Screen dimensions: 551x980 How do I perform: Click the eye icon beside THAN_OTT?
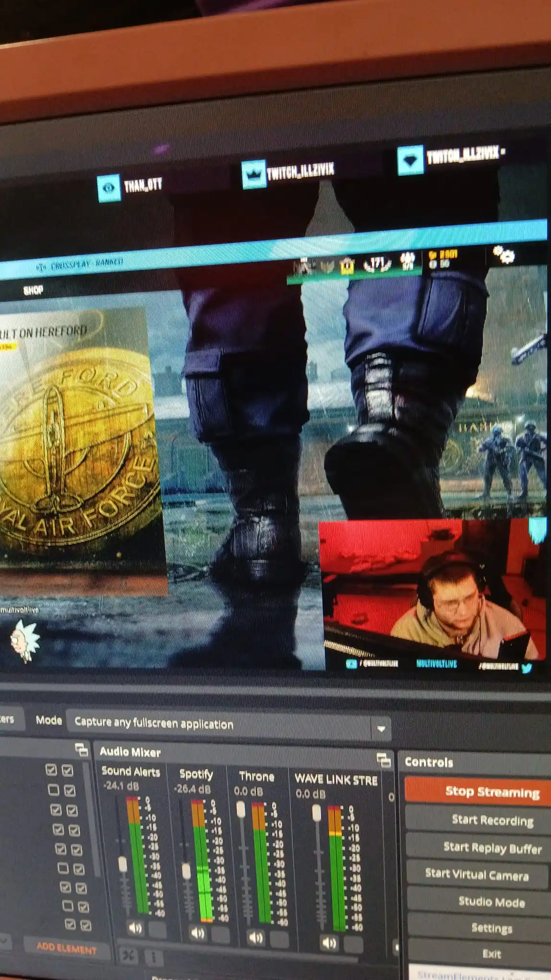109,188
